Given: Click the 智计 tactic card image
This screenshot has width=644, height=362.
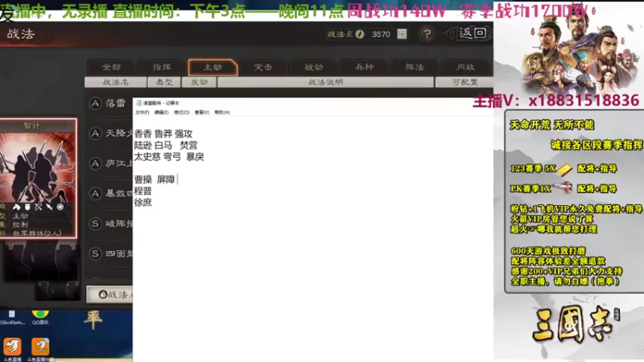Looking at the screenshot, I should click(38, 167).
